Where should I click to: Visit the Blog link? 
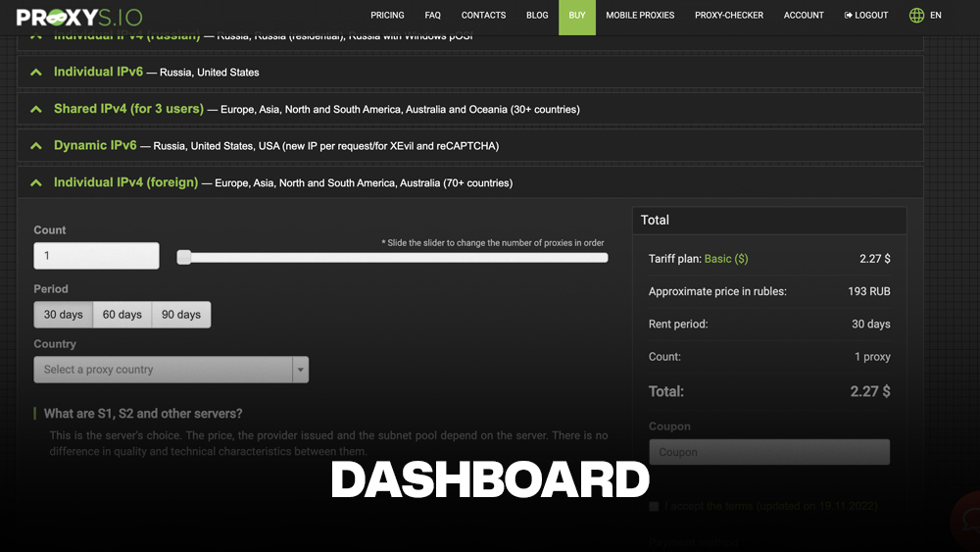point(537,15)
